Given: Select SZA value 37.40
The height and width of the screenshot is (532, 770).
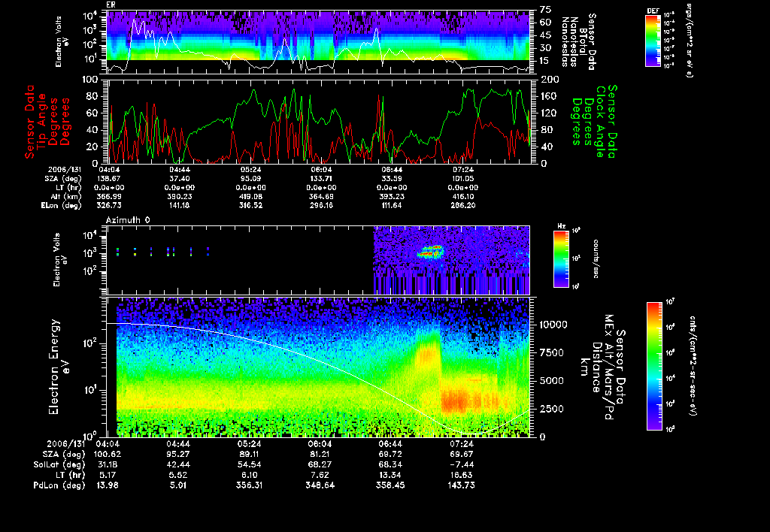Looking at the screenshot, I should 180,179.
